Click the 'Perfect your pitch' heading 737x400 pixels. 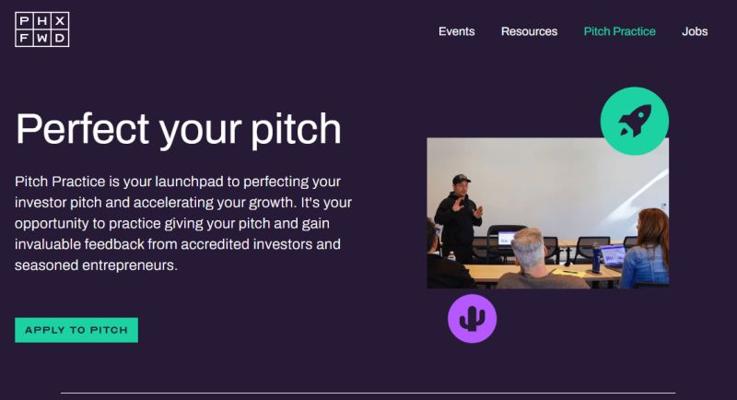click(x=179, y=129)
